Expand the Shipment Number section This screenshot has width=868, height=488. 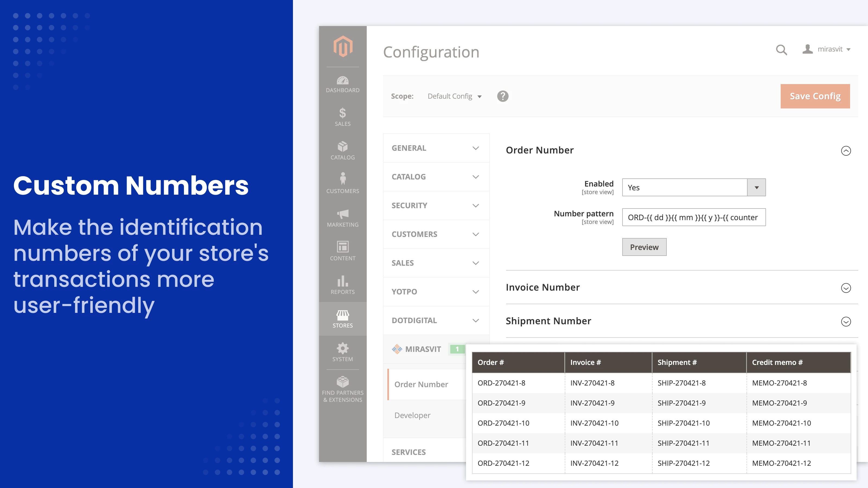click(846, 321)
